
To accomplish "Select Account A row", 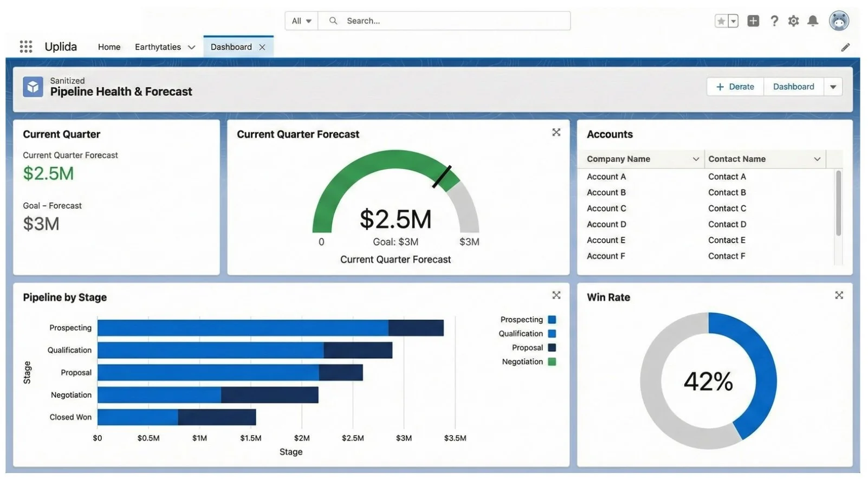I will pos(606,177).
